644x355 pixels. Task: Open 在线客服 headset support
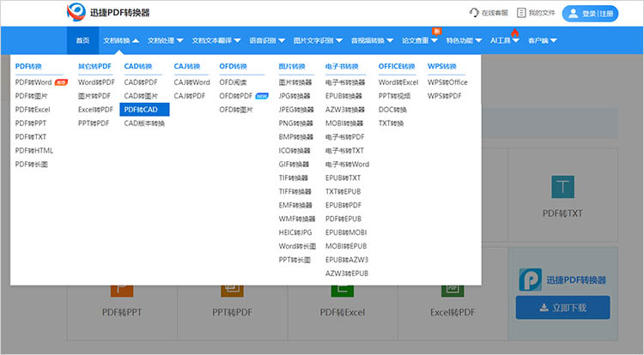pyautogui.click(x=489, y=13)
